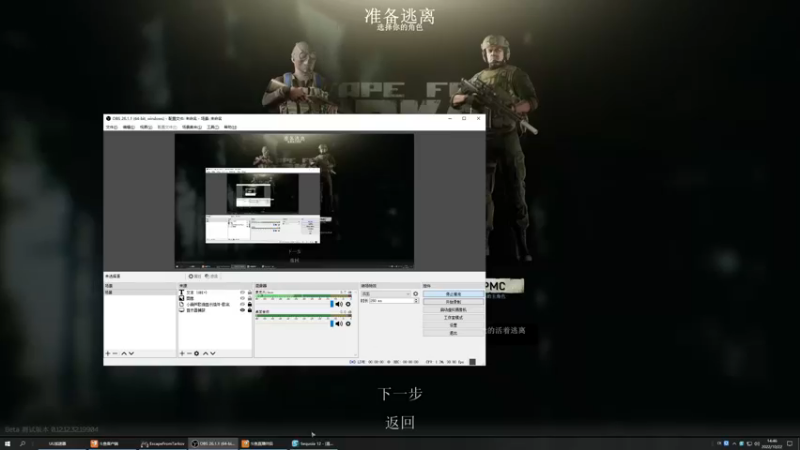Select the image source icon in sources list
Screen dimensions: 800x450
point(181,298)
